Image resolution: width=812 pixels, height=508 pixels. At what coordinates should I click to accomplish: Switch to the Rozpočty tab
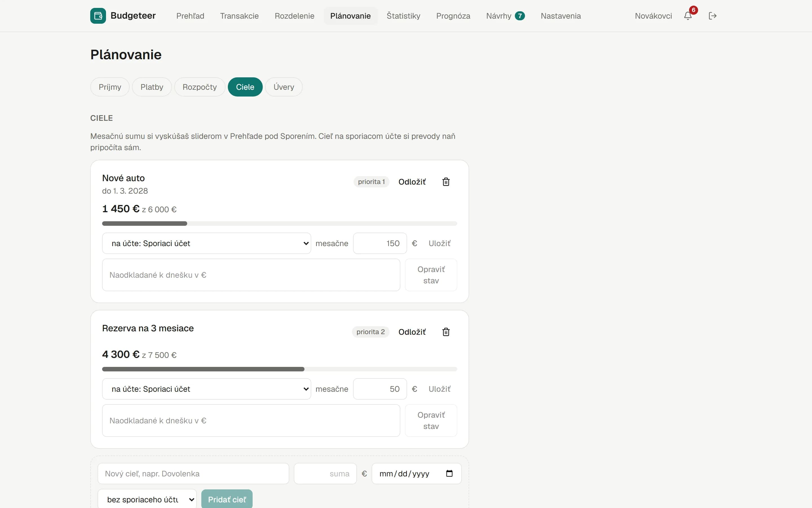200,87
